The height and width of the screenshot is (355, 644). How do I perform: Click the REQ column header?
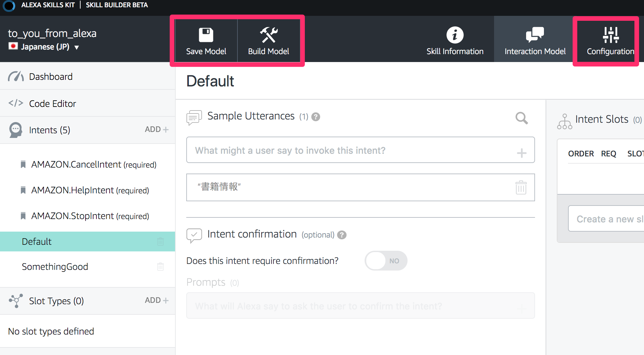point(609,153)
